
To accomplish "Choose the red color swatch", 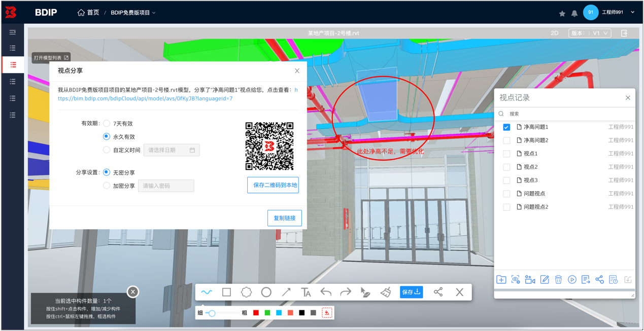I will (256, 313).
